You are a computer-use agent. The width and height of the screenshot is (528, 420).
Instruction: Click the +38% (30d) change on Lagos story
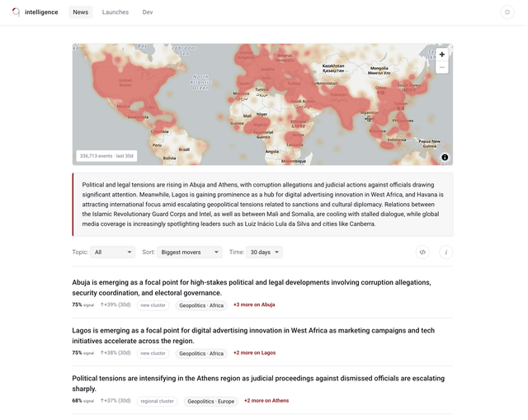point(115,353)
